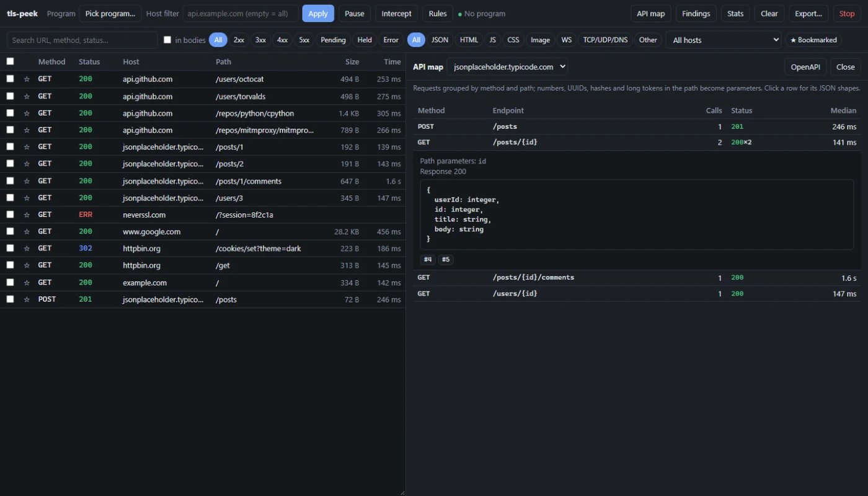868x496 pixels.
Task: Expand the GET /users/{id} endpoint row
Action: tap(637, 293)
